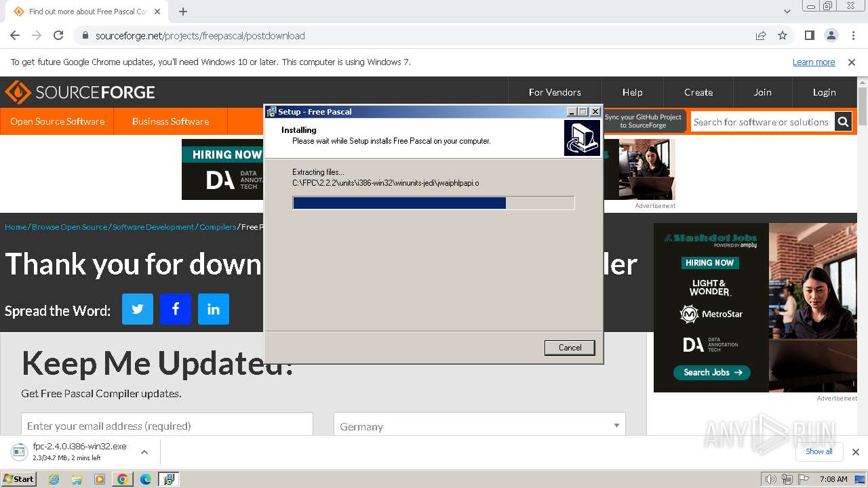The image size is (868, 488).
Task: Click the installation progress bar
Action: coord(433,203)
